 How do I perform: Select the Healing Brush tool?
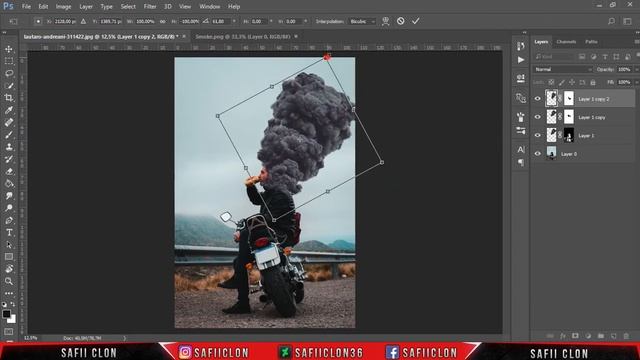9,122
